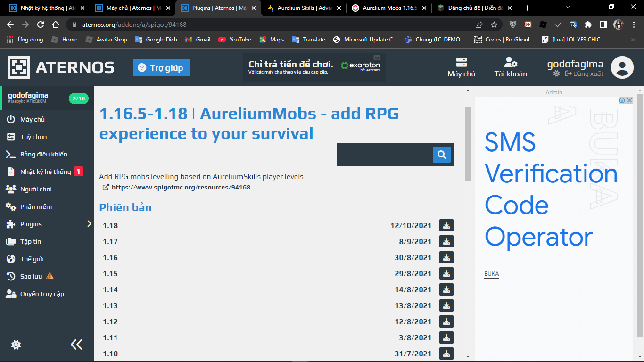Open Tài khoản account icon in header

pyautogui.click(x=511, y=67)
